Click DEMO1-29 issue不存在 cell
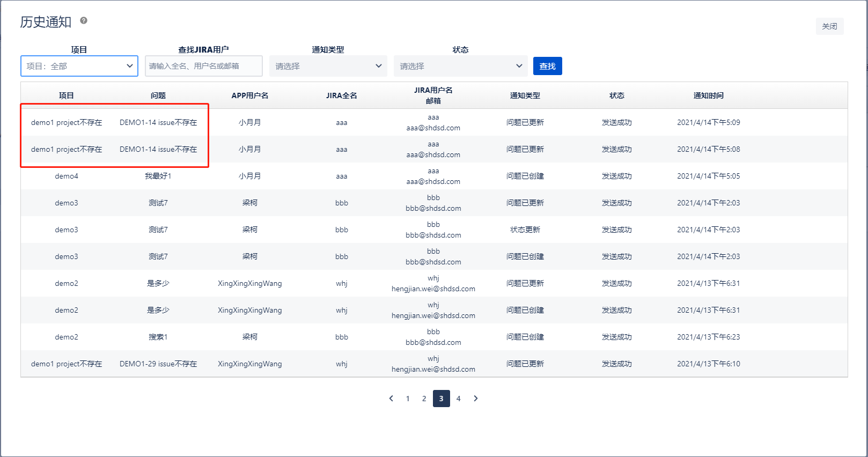 (x=158, y=364)
